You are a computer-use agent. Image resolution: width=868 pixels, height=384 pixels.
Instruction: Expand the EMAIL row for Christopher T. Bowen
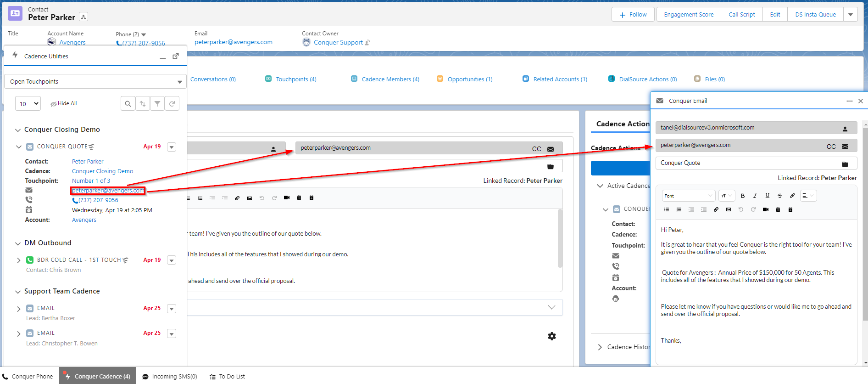[x=19, y=333]
